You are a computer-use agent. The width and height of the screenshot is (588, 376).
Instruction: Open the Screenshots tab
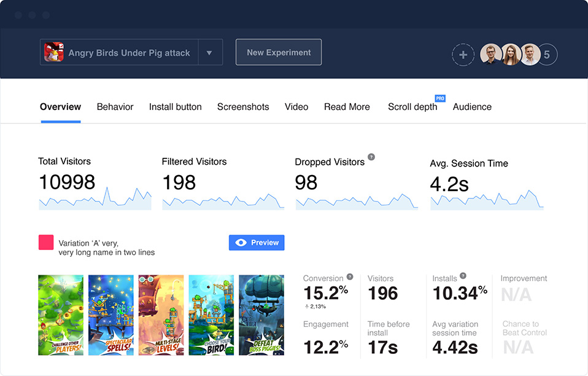point(243,107)
